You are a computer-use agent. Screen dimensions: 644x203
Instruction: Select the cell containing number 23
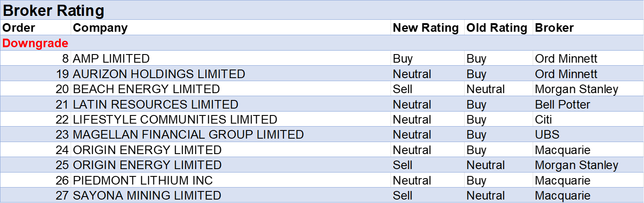62,134
